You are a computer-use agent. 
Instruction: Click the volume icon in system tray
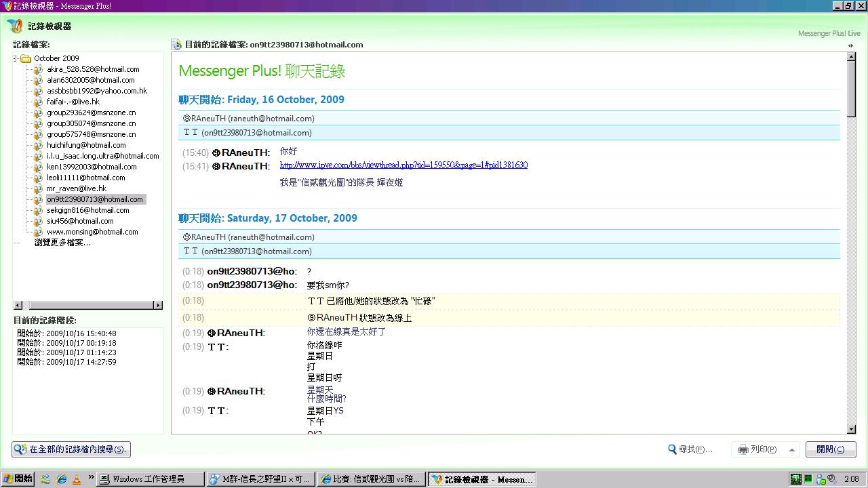coord(831,479)
